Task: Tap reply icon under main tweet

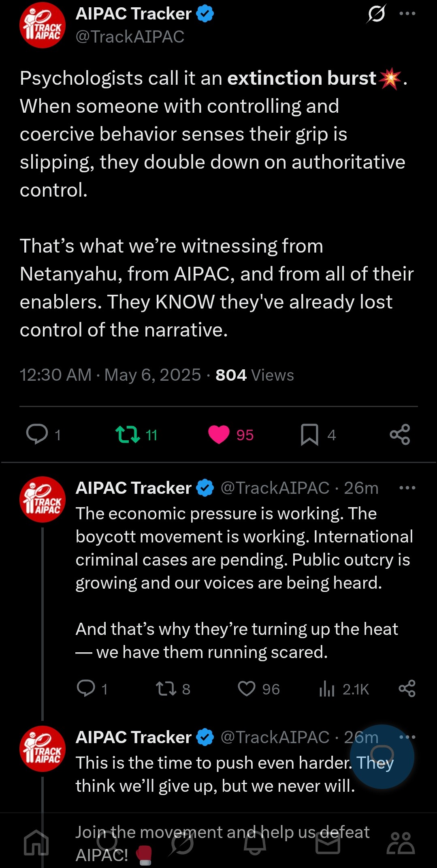Action: (37, 434)
